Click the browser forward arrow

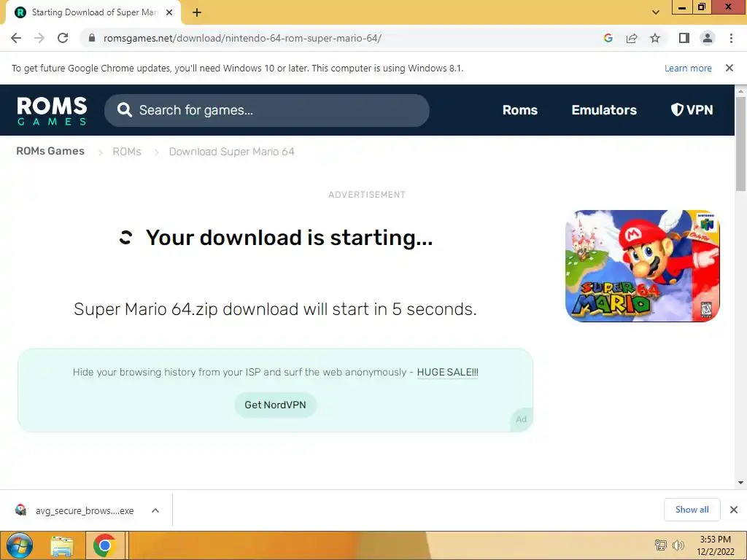(x=39, y=38)
